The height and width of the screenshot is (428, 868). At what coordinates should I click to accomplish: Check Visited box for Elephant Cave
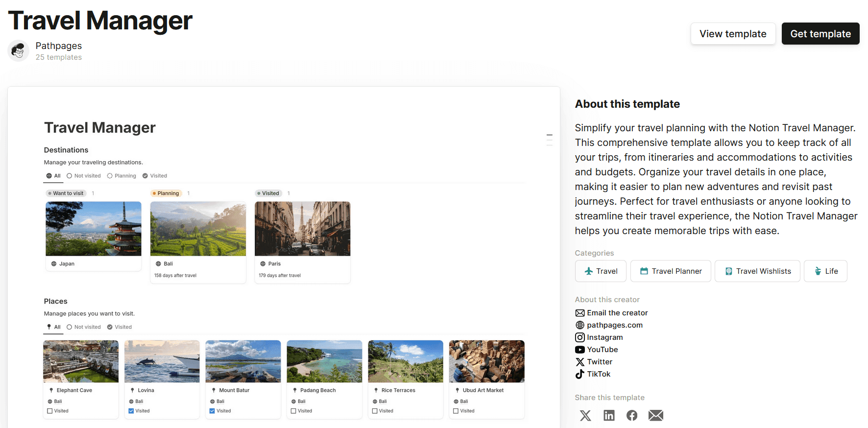[50, 411]
